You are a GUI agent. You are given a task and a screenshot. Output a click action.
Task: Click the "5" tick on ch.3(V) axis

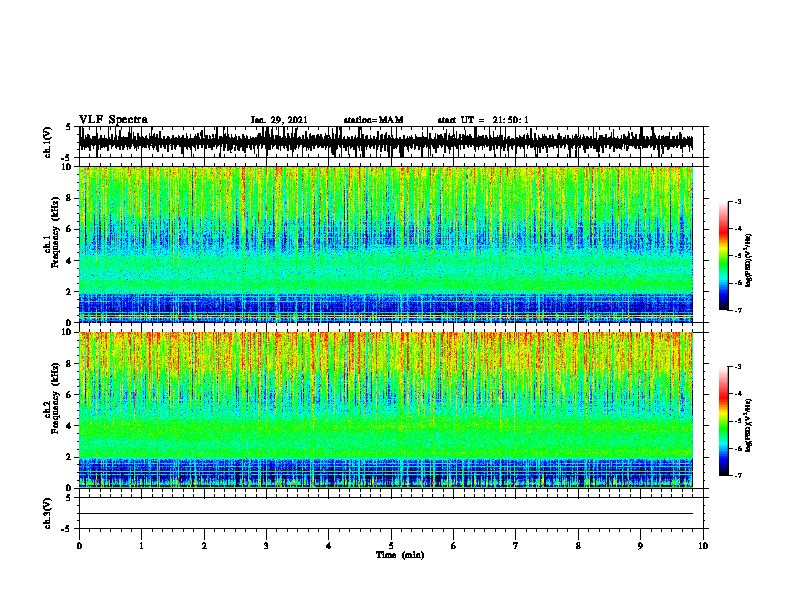coord(69,498)
